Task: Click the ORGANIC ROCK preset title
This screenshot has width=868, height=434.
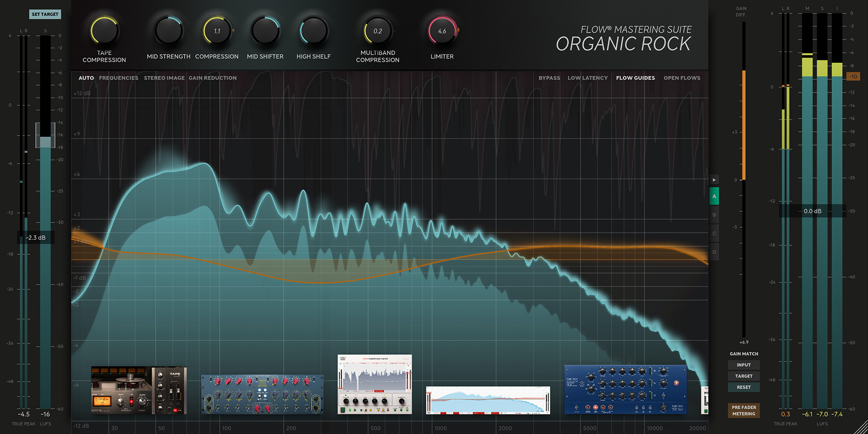Action: (623, 44)
